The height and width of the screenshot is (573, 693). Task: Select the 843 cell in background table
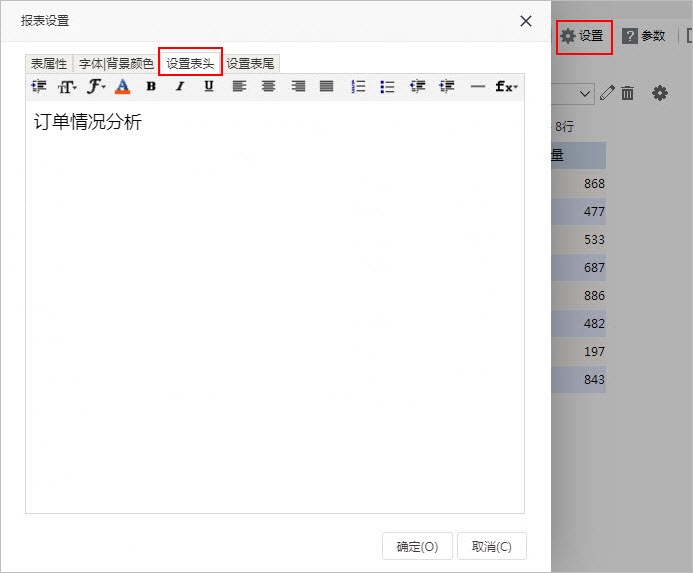point(579,379)
